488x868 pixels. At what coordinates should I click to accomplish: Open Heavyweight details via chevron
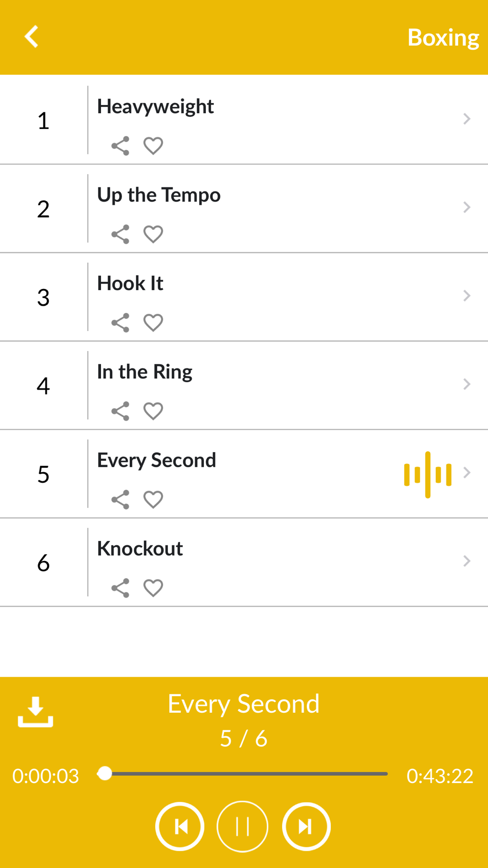[x=467, y=119]
